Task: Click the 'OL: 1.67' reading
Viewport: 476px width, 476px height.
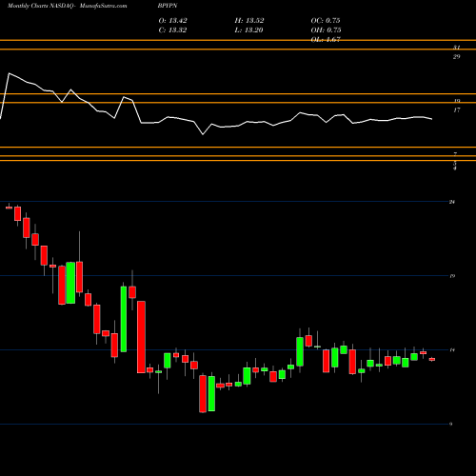Action: [326, 40]
